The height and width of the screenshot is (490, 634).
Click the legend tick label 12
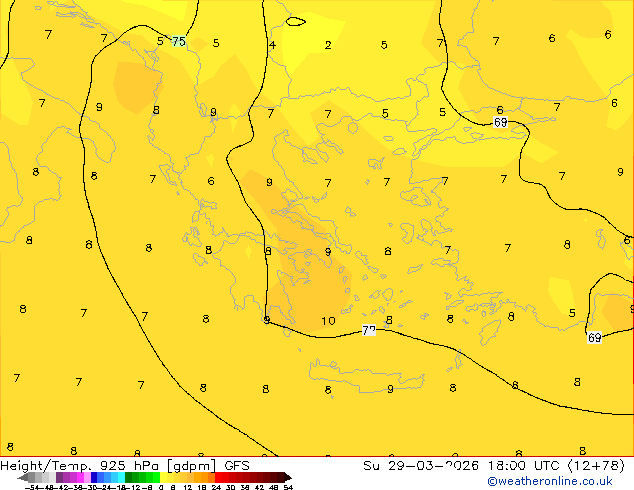pos(188,487)
